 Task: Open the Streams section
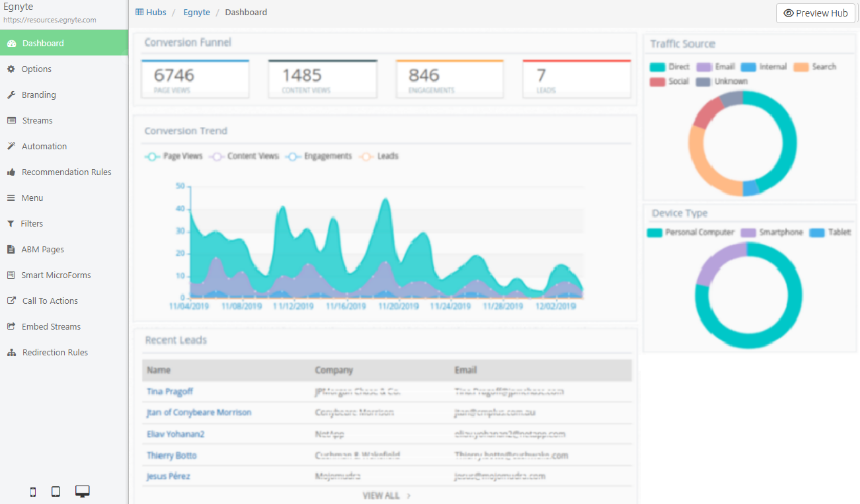click(x=64, y=121)
